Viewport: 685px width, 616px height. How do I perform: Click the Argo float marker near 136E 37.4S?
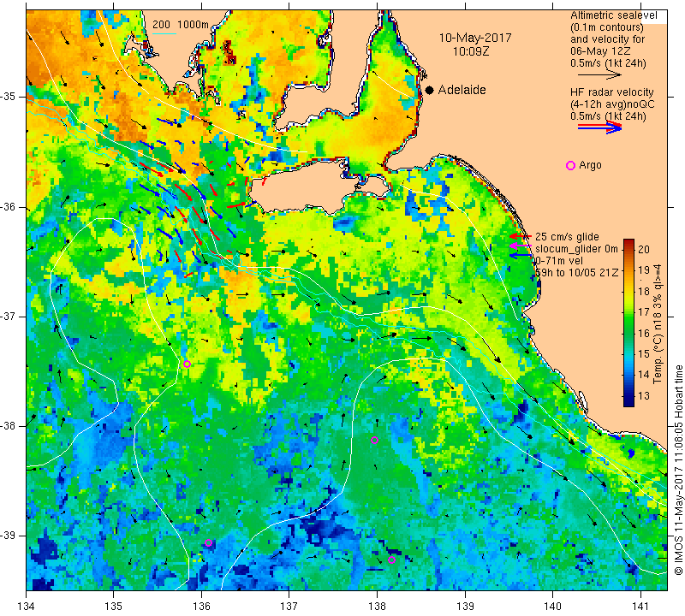click(x=187, y=364)
